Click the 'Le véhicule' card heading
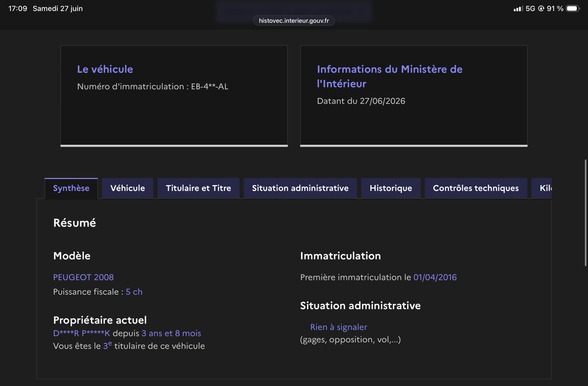This screenshot has height=386, width=588. click(105, 69)
